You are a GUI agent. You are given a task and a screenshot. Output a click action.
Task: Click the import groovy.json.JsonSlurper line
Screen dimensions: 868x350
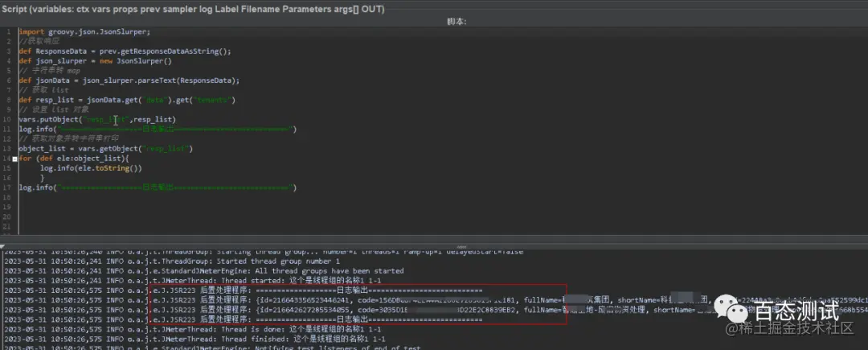84,31
